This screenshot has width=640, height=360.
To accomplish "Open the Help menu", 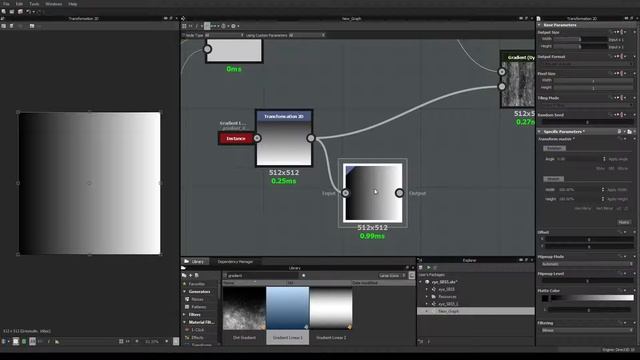I will [x=73, y=4].
